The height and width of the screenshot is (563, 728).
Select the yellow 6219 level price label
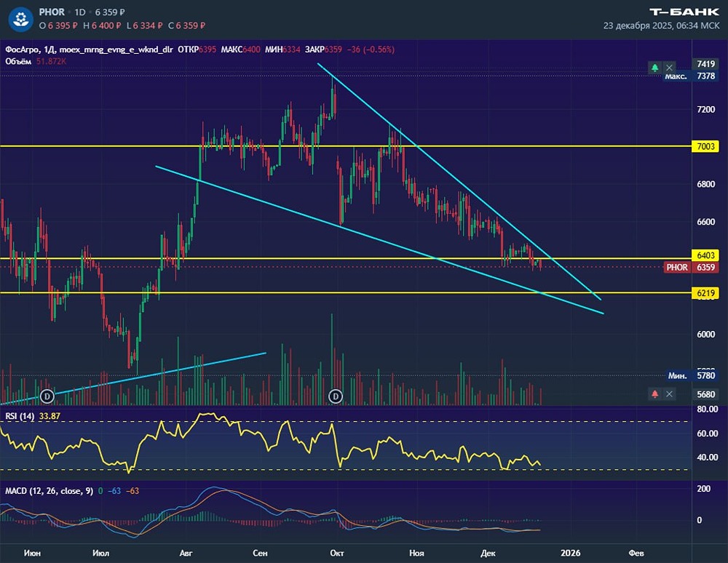[705, 293]
